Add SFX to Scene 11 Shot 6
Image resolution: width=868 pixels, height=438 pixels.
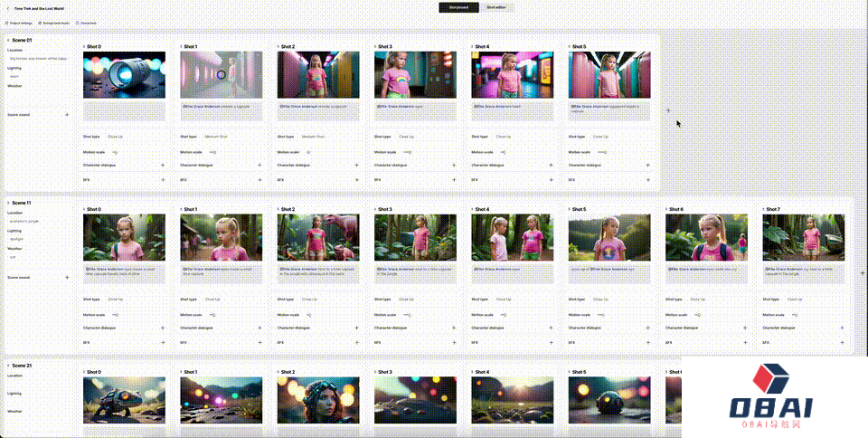coord(746,343)
